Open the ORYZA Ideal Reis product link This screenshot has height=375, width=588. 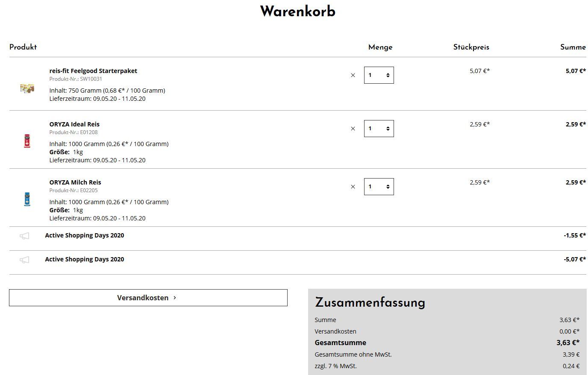point(74,124)
